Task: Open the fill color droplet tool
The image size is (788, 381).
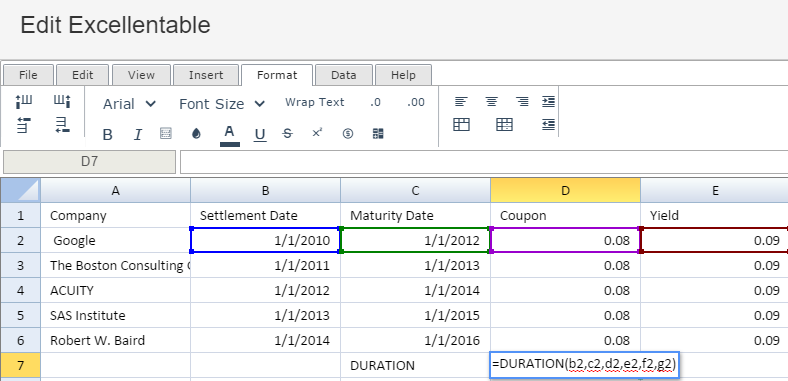Action: 196,134
